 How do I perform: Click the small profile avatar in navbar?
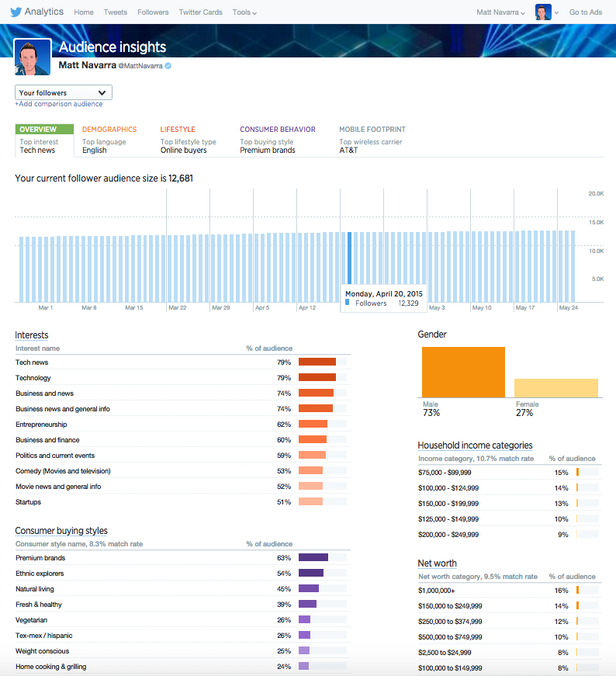543,12
